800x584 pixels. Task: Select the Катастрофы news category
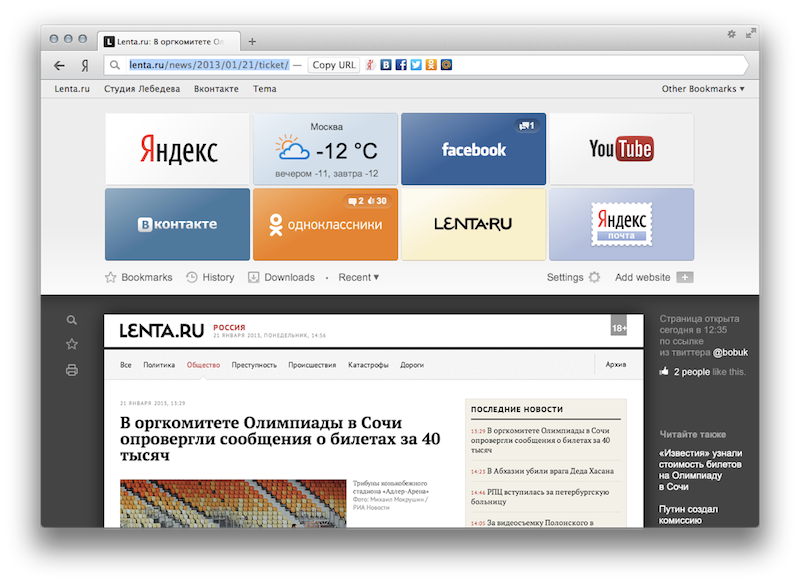pyautogui.click(x=368, y=365)
